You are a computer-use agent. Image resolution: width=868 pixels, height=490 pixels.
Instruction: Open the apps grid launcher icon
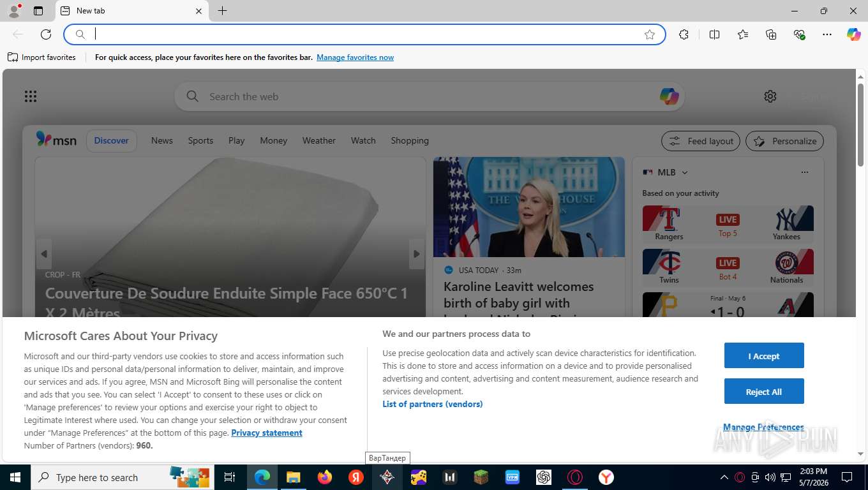pyautogui.click(x=31, y=96)
